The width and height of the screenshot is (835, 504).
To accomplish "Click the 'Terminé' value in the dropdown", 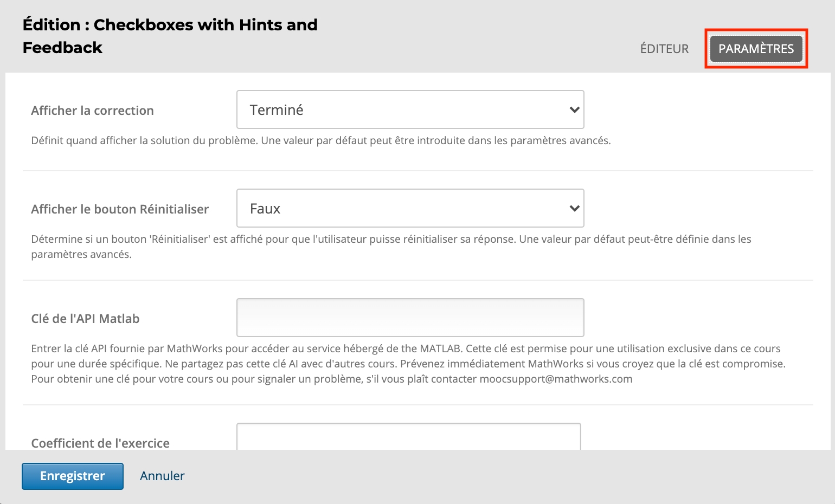I will click(277, 110).
